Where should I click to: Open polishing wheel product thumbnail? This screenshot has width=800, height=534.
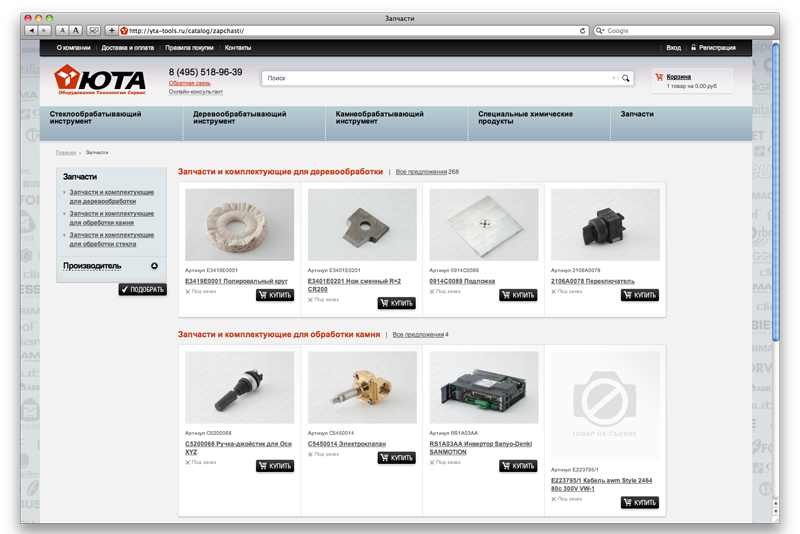tap(239, 225)
